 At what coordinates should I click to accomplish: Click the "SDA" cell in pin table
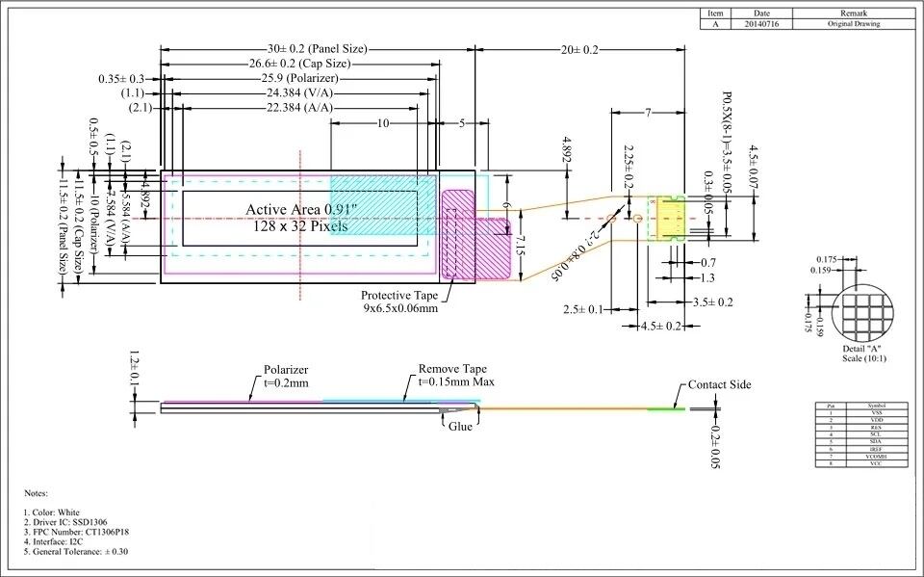[x=877, y=441]
